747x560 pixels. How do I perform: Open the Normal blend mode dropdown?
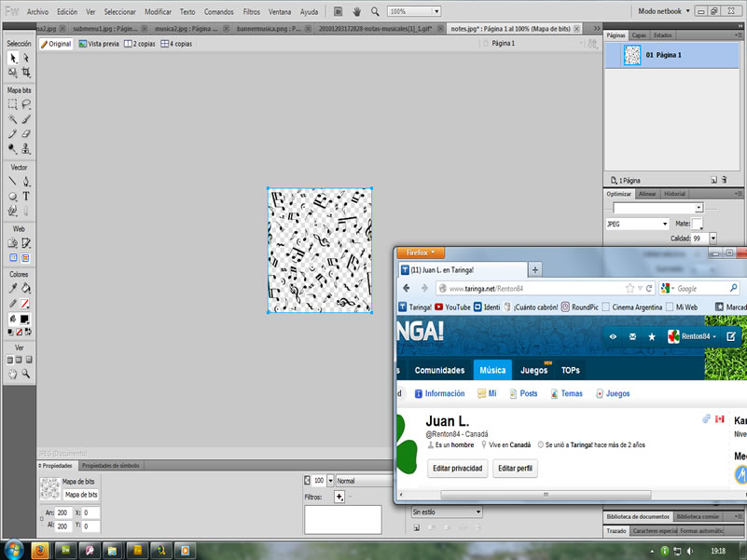[x=365, y=481]
